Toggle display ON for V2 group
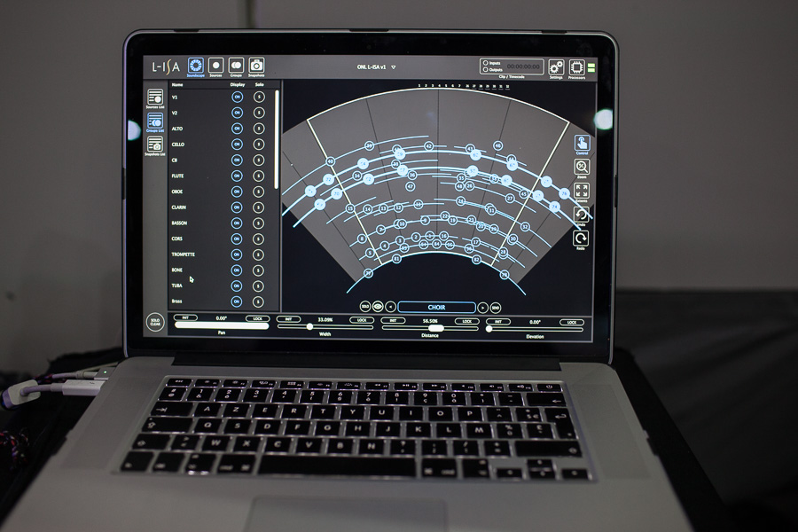 [237, 113]
